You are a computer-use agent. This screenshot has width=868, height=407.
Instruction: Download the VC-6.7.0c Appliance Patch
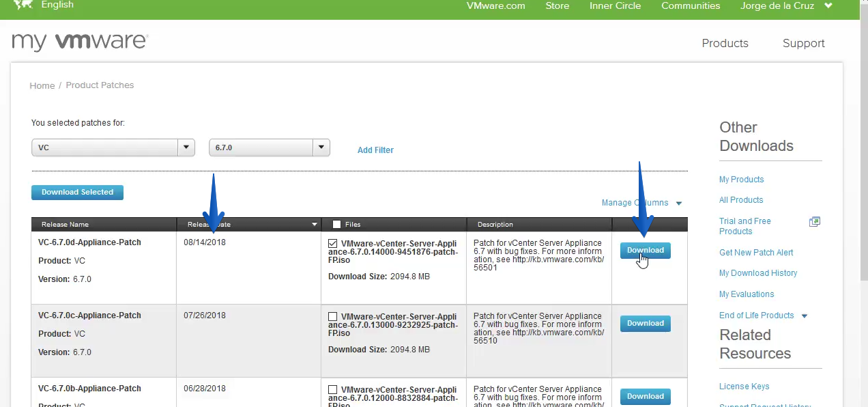(x=645, y=323)
